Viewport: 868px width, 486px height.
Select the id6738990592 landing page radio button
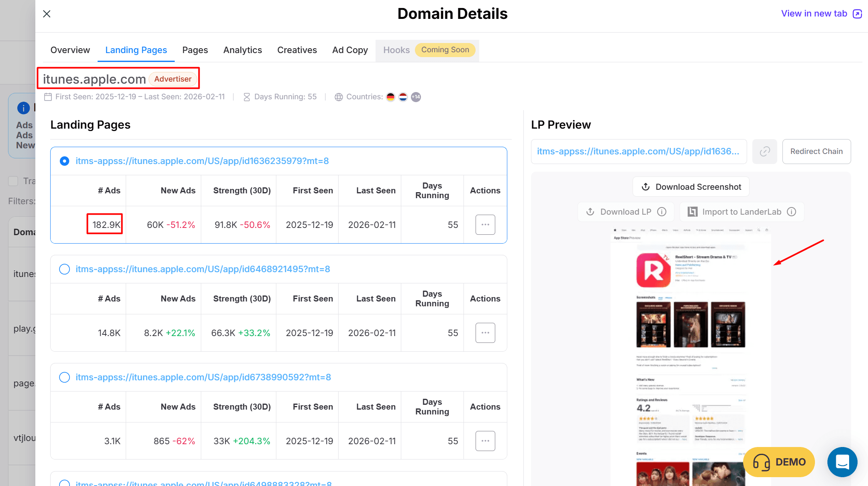point(64,377)
